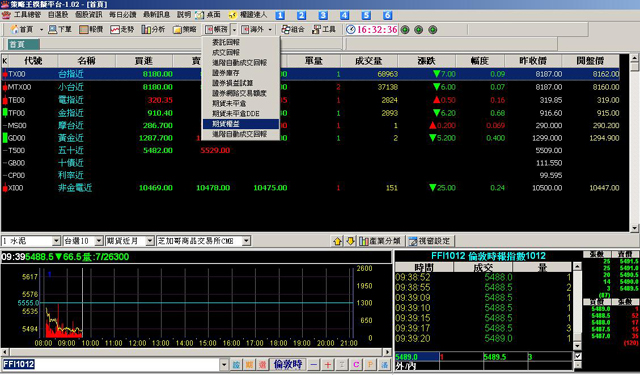Viewport: 640px width, 375px height.
Task: Click the last green status light
Action: 433,30
